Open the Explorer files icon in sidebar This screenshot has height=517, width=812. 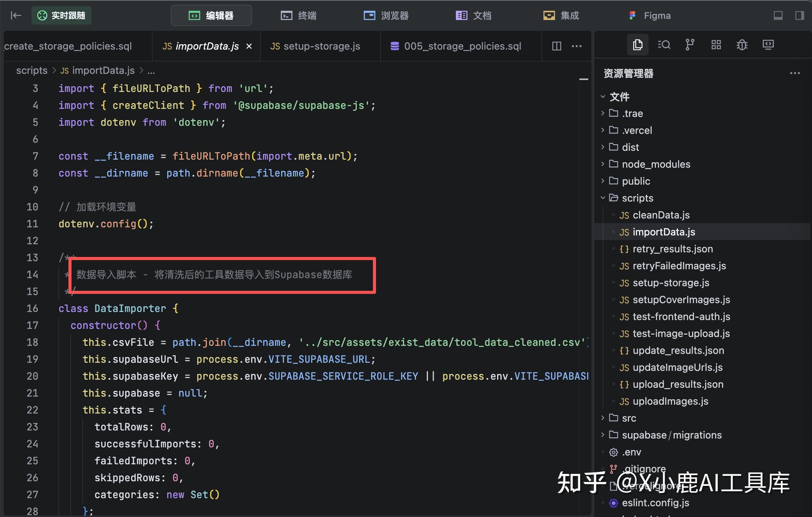(637, 45)
